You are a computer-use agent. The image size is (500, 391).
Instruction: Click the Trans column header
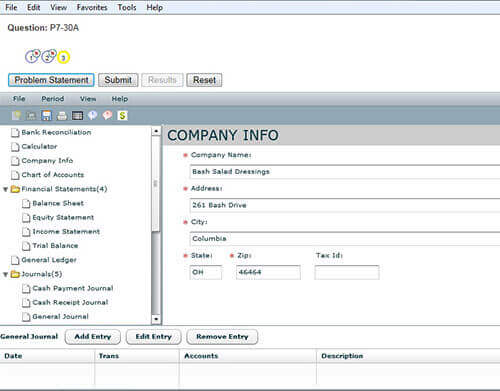click(x=137, y=356)
